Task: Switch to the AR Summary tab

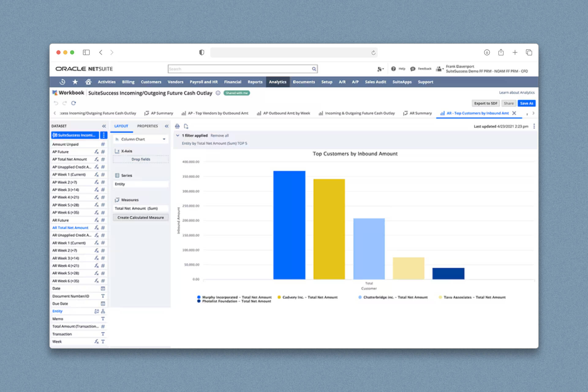Action: coord(417,113)
